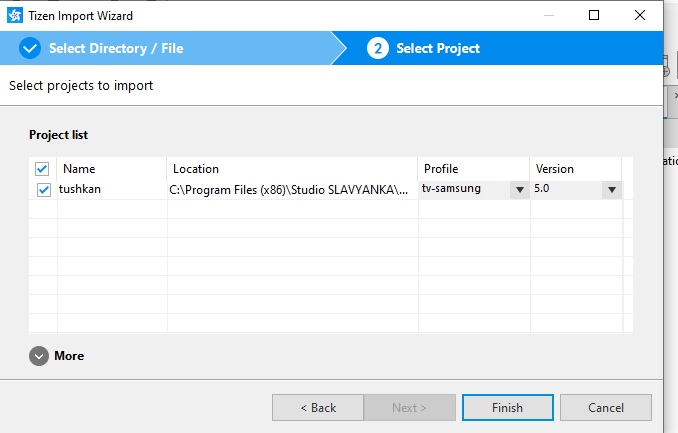Open the tv-samsung Profile dropdown
The image size is (678, 433).
(x=520, y=189)
